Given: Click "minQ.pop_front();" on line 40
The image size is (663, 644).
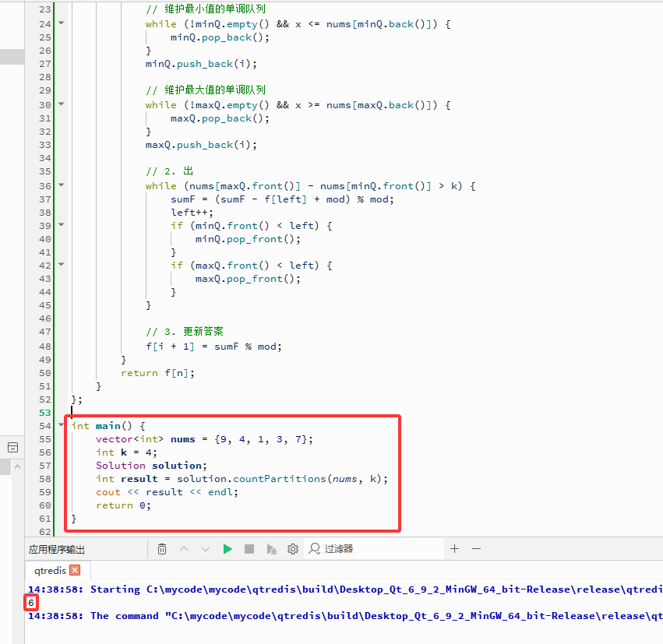Looking at the screenshot, I should coord(248,239).
